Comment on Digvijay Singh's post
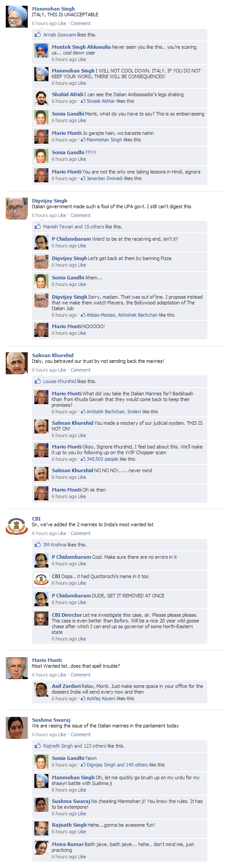Viewport: 231px width, 868px height. (81, 216)
